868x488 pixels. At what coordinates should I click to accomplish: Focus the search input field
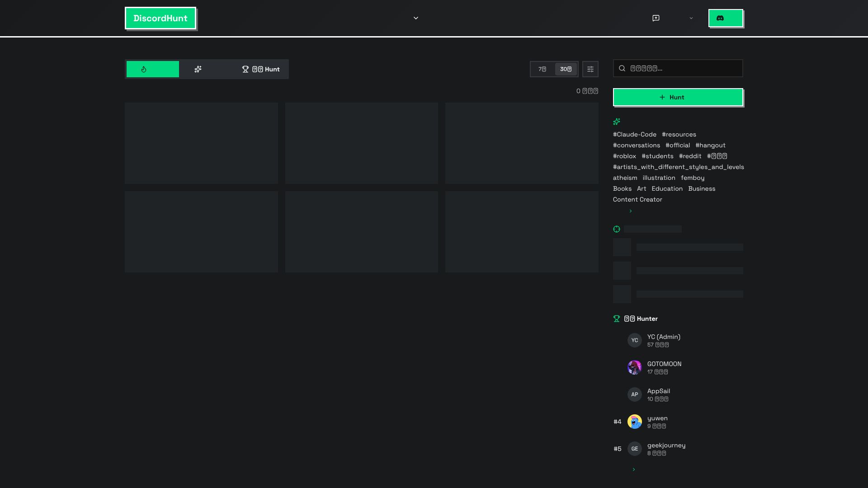pyautogui.click(x=678, y=68)
